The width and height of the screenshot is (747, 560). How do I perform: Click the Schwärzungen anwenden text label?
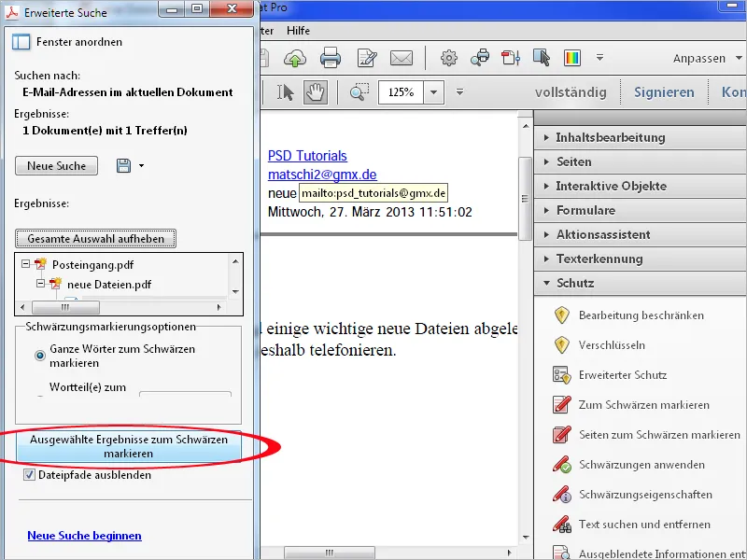[x=641, y=465]
